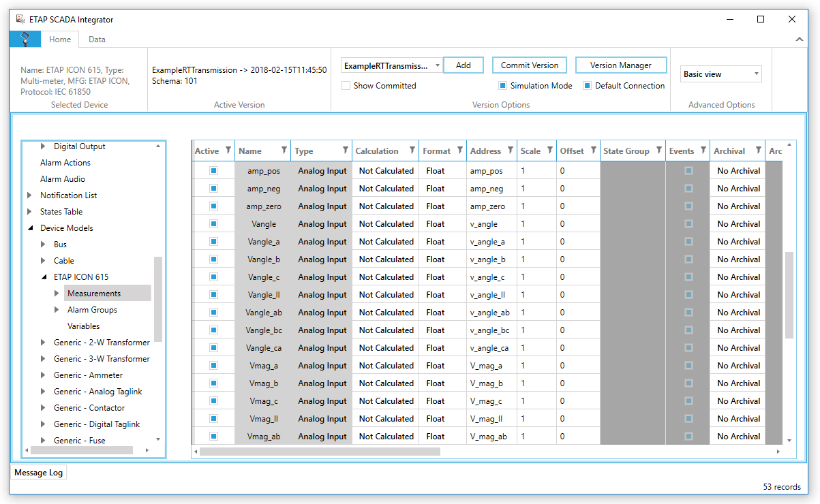Open the ExampleRTTransmiss version dropdown
The image size is (820, 504).
click(x=436, y=65)
